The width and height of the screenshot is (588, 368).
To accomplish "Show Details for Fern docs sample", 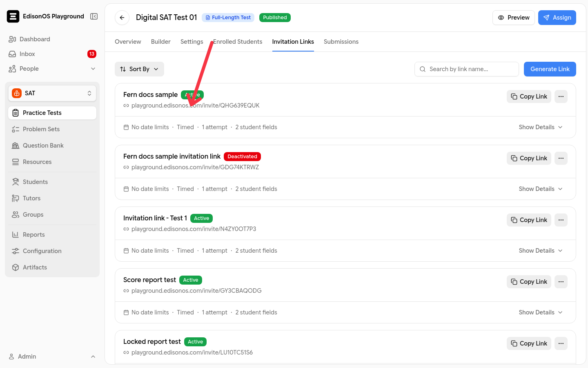I will point(541,127).
